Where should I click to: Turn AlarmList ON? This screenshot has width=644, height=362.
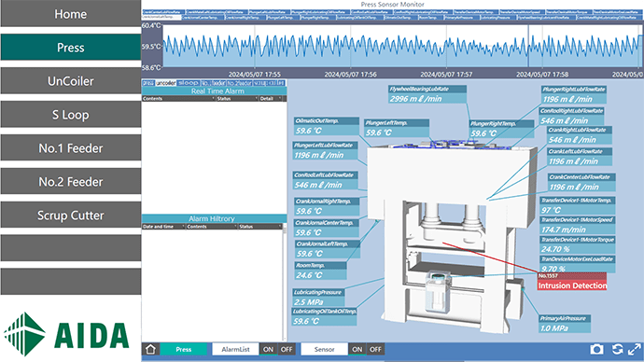[268, 349]
